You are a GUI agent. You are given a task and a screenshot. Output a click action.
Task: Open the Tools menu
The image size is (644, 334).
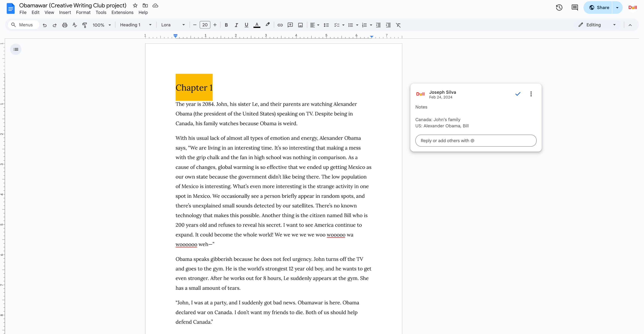tap(101, 13)
